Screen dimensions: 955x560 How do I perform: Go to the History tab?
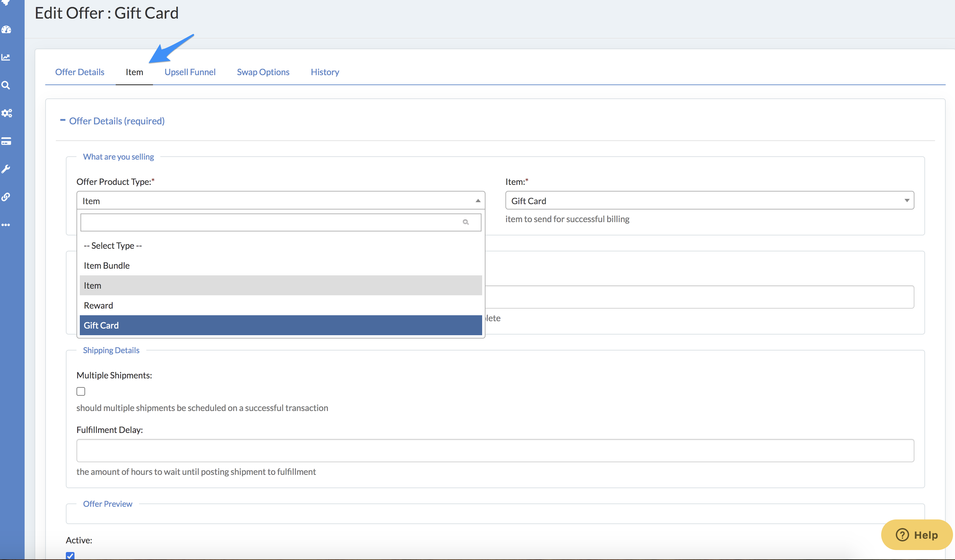[x=325, y=72]
